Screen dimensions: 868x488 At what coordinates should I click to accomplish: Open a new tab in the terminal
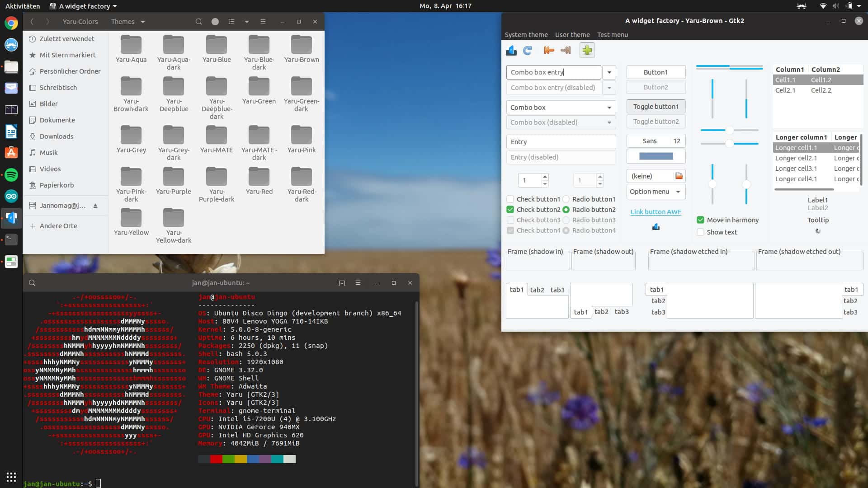[x=342, y=283]
